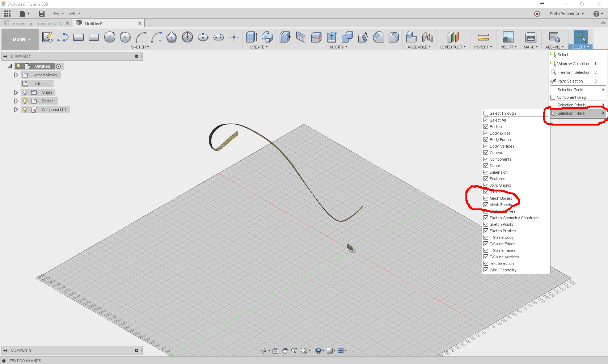The height and width of the screenshot is (364, 608).
Task: Open the data panel grid icon
Action: [8, 14]
